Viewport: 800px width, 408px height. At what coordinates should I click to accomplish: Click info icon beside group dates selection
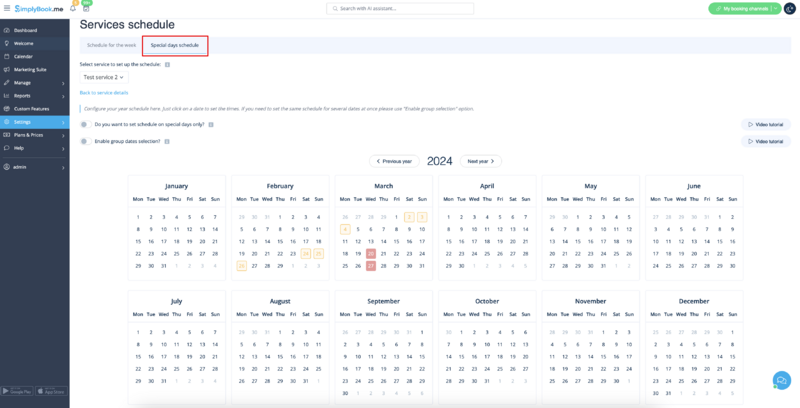click(167, 141)
